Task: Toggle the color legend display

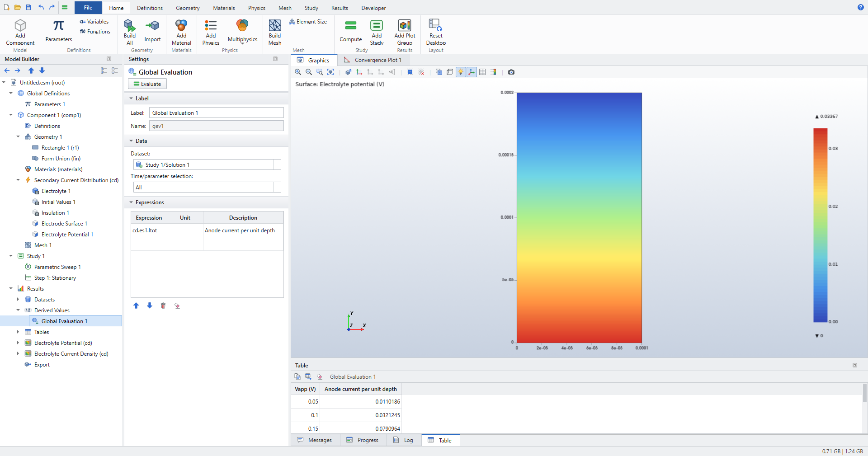Action: [x=493, y=72]
